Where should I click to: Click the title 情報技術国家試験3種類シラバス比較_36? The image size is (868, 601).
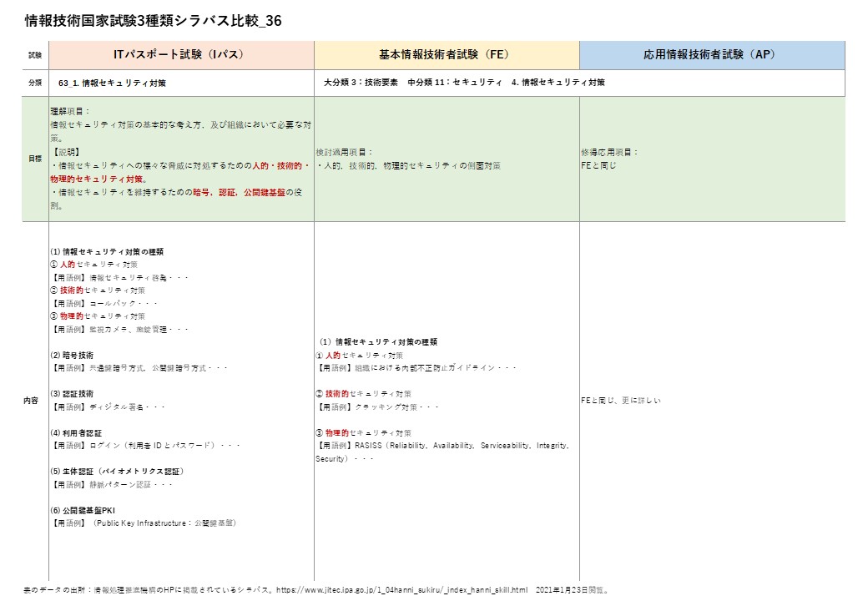[x=153, y=21]
